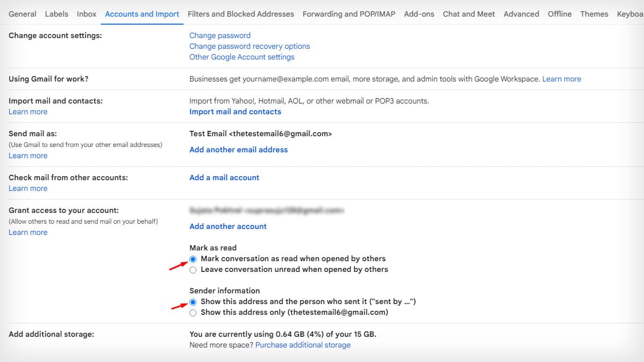Open the Labels settings tab
Screen dimensions: 644x362
(x=56, y=14)
